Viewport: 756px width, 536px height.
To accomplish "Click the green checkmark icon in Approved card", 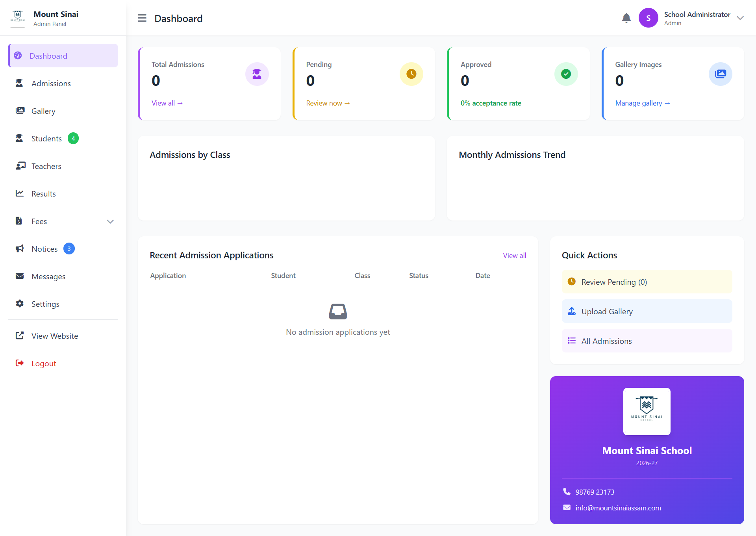I will 566,74.
